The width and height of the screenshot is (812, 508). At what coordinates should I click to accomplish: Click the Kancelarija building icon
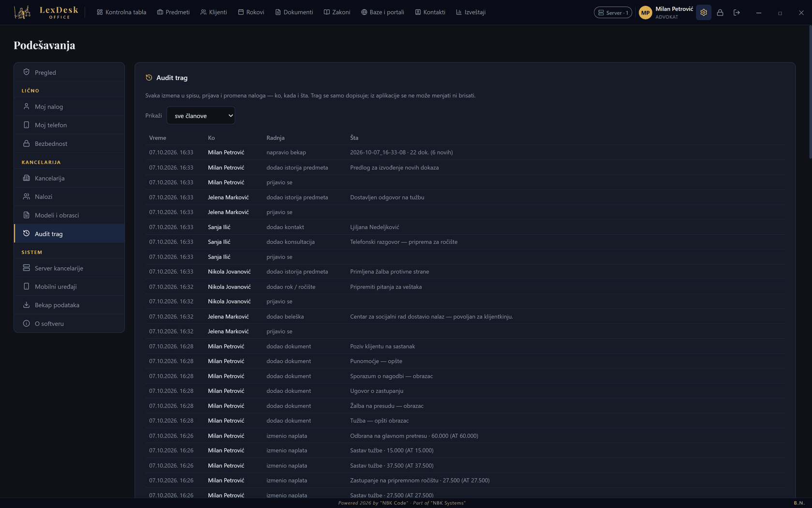pos(27,178)
